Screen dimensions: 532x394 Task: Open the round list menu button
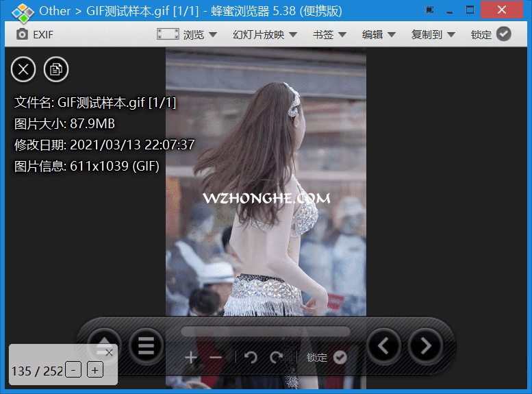pos(147,346)
